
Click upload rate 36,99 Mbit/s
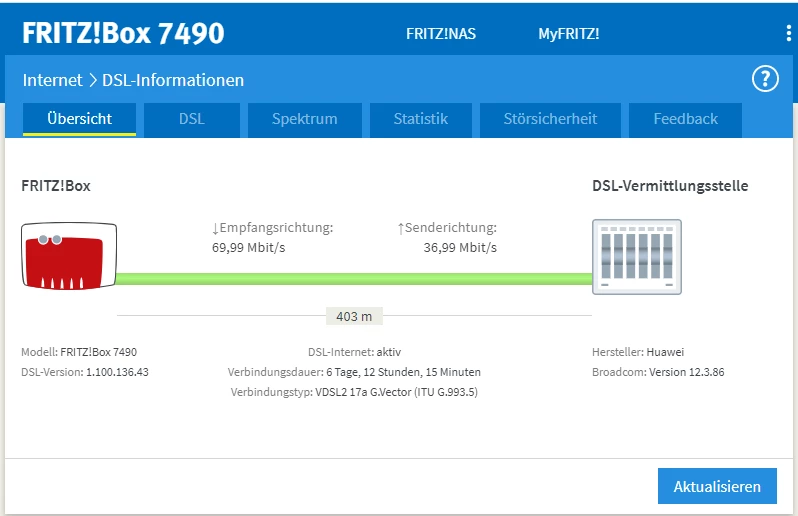[460, 248]
